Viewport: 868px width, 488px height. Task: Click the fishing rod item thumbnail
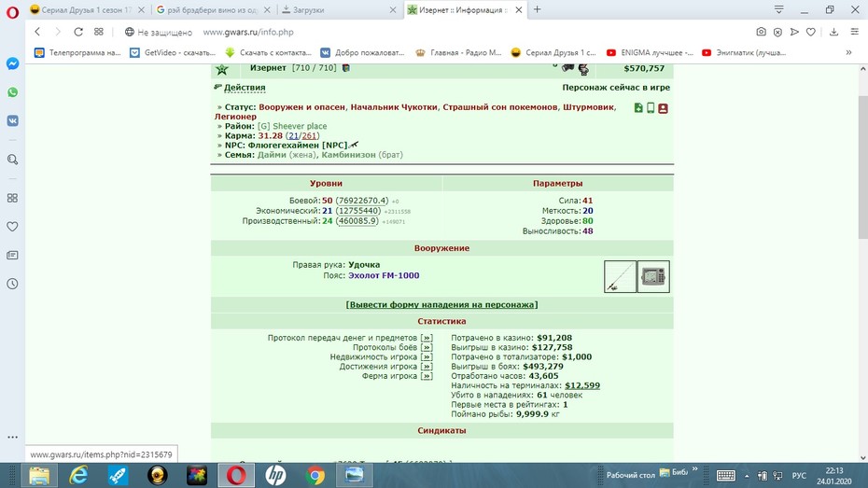620,276
